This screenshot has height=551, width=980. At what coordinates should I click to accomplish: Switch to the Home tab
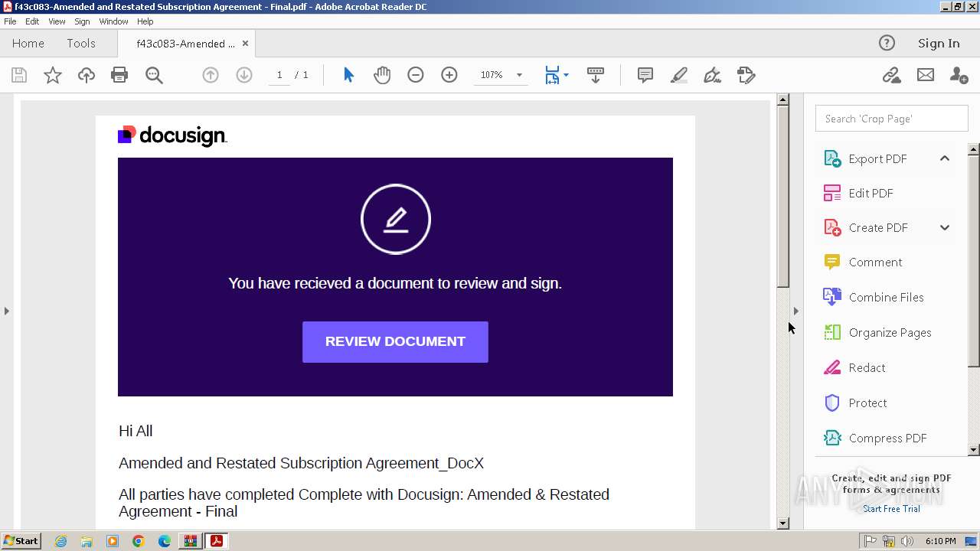(x=28, y=44)
